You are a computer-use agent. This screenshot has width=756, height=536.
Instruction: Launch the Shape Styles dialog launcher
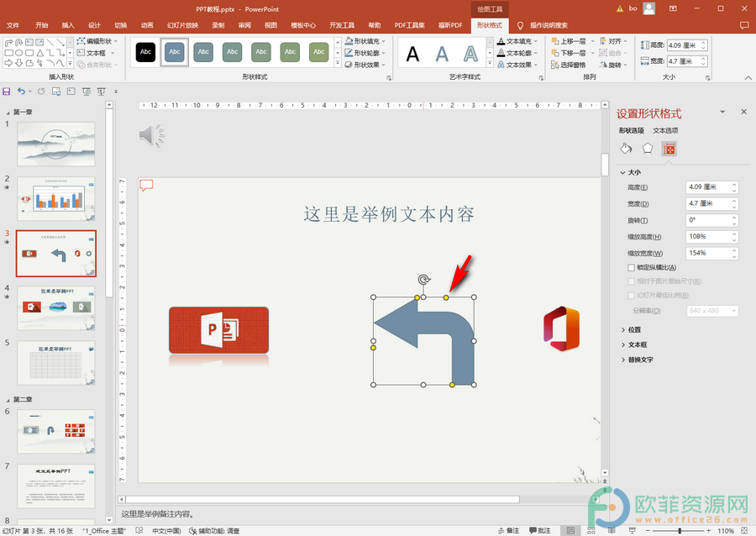pyautogui.click(x=389, y=77)
